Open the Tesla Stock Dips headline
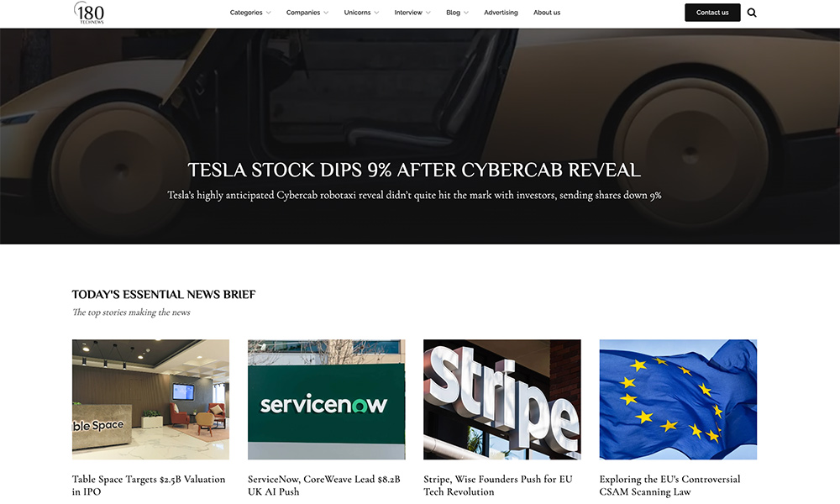The width and height of the screenshot is (840, 504). pos(414,171)
